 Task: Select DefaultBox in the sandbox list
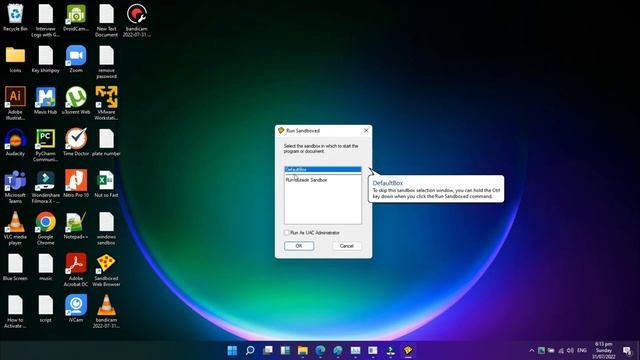pyautogui.click(x=322, y=169)
